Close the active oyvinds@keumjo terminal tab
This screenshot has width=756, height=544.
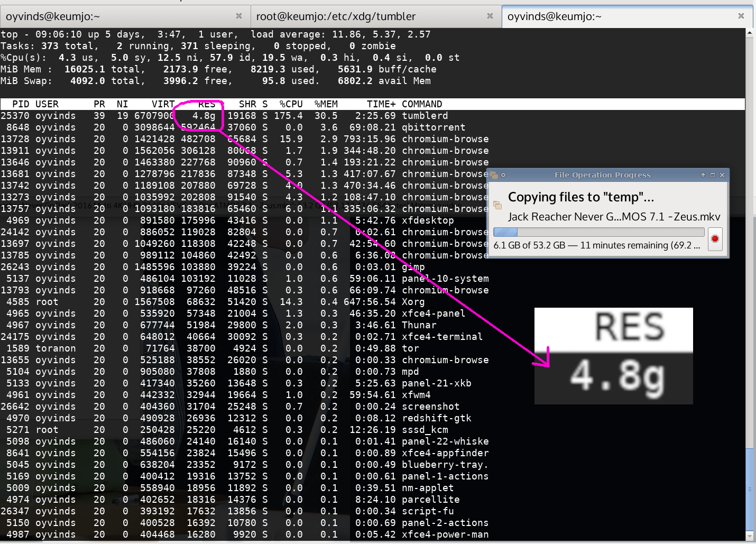tap(741, 16)
